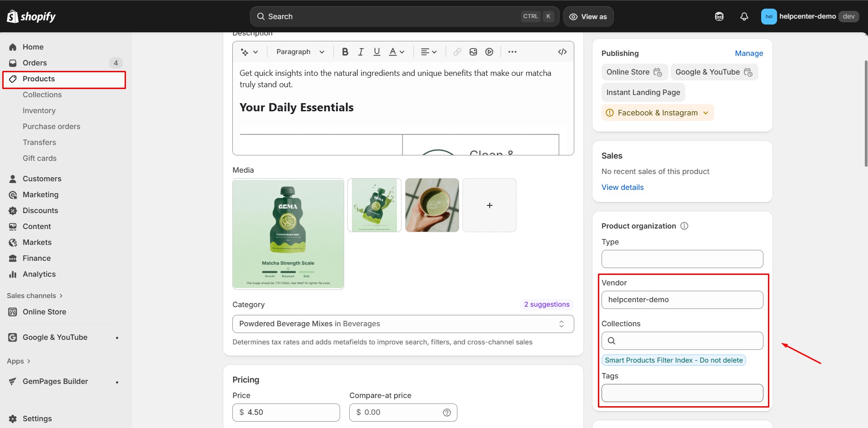The width and height of the screenshot is (868, 428).
Task: Insert a hyperlink into the description
Action: click(457, 52)
